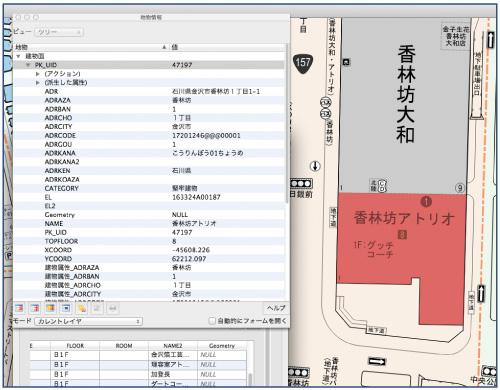Click the print response toolbar icon
Viewport: 500px width, 390px height.
pos(113,308)
